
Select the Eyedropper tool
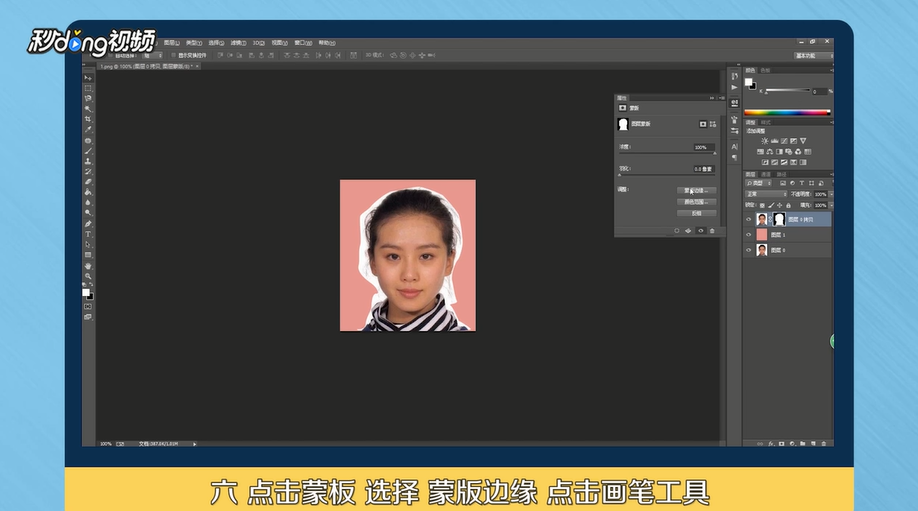click(x=88, y=129)
